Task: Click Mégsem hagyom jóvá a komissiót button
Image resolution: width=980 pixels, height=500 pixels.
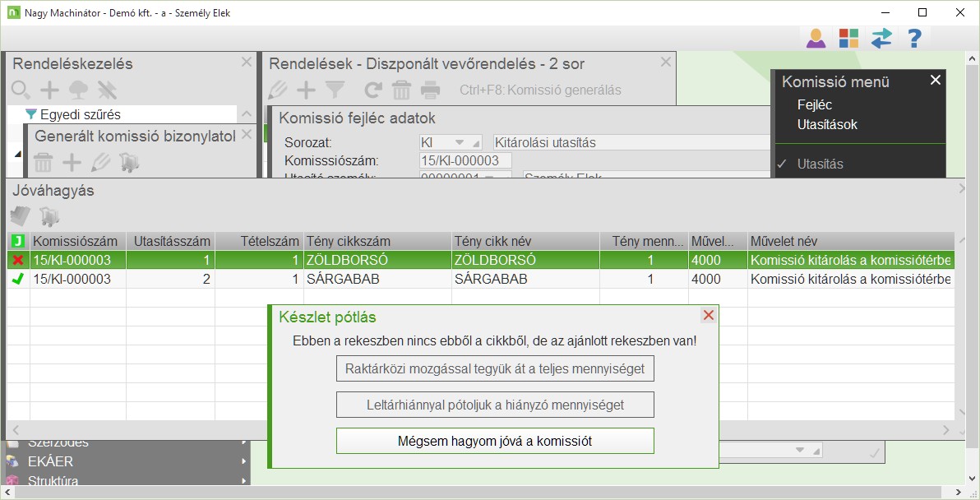Action: [x=495, y=442]
